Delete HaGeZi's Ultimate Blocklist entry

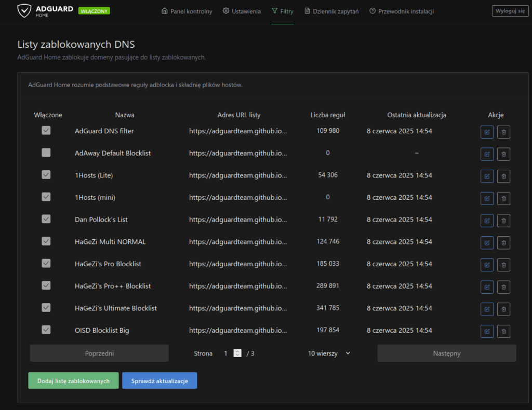(503, 309)
